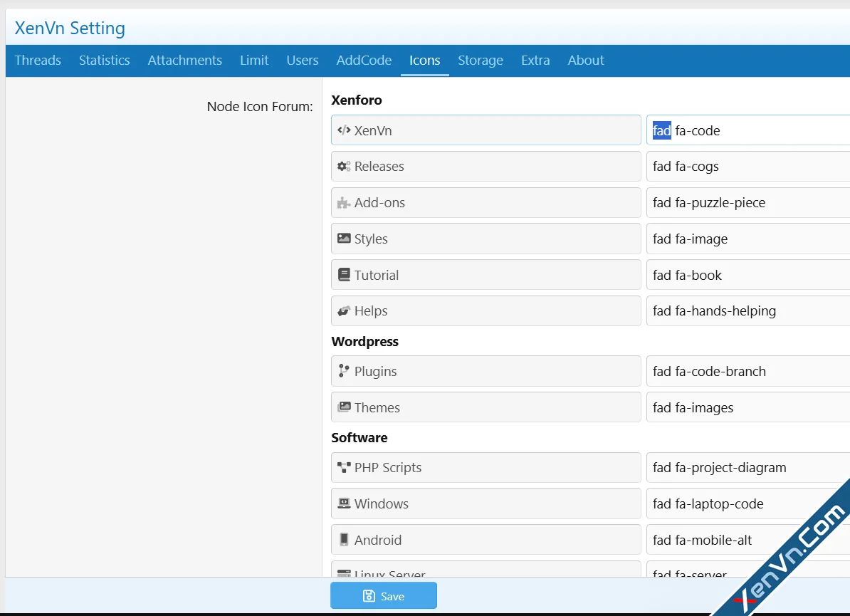Click the PHP Scripts node name field
850x616 pixels.
pyautogui.click(x=486, y=467)
